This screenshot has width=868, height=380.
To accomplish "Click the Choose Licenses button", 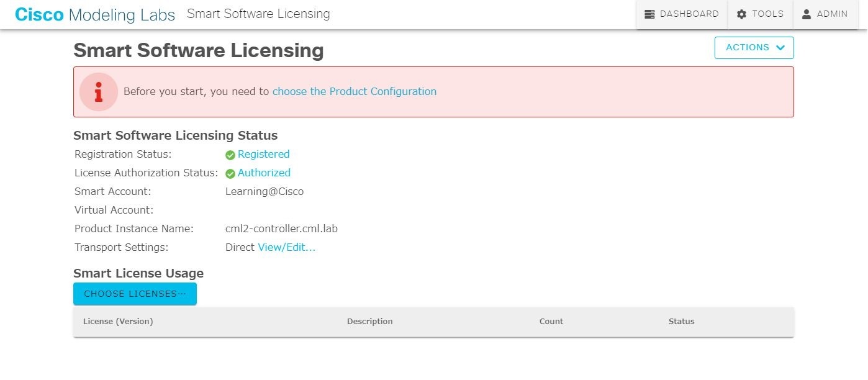I will 135,294.
